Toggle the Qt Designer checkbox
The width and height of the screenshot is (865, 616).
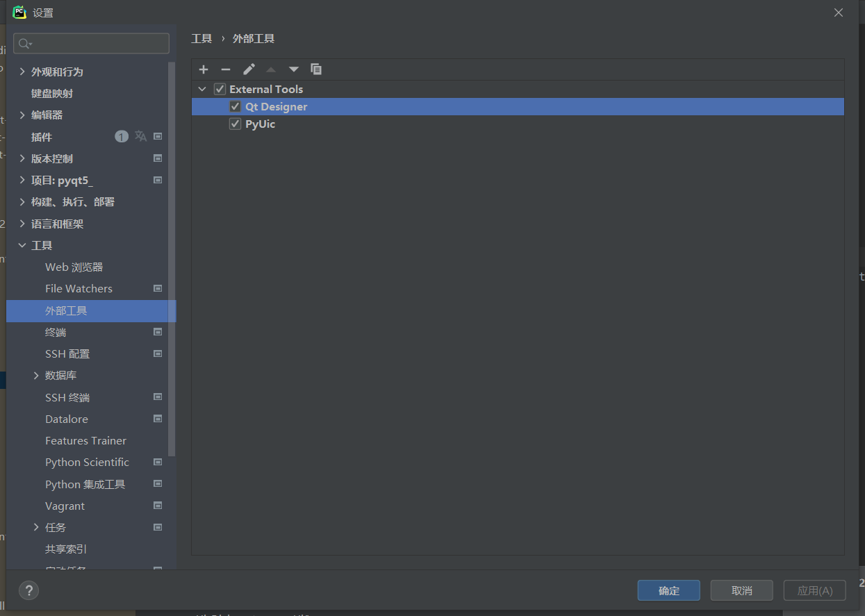point(236,106)
